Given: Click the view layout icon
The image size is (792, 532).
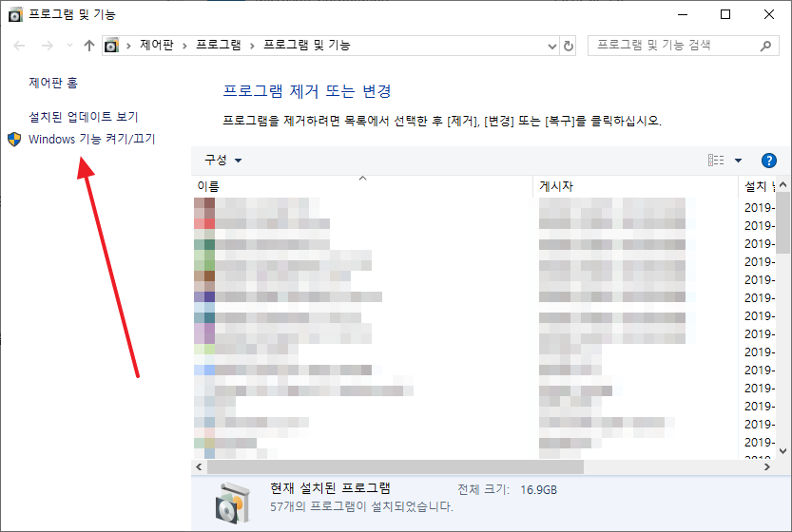Looking at the screenshot, I should pos(716,161).
